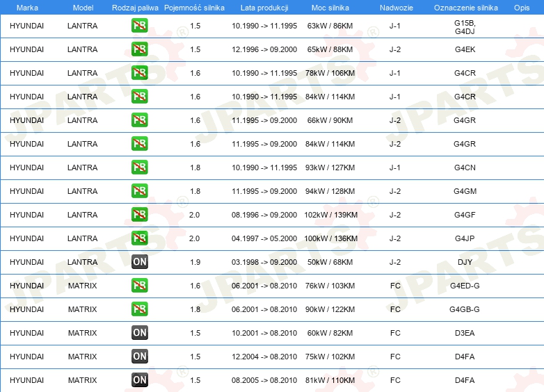Click petrol icon in MATRIX G4ED-G row
Image resolution: width=544 pixels, height=392 pixels.
(x=139, y=285)
